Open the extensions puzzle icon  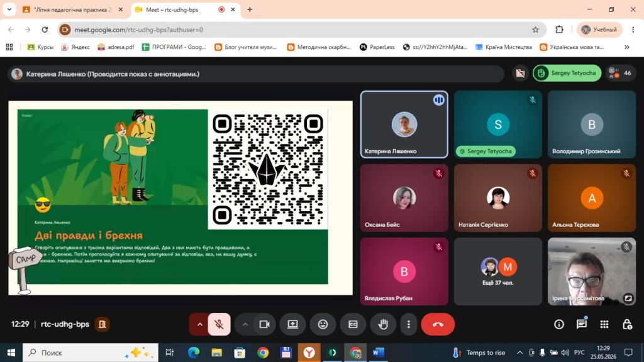[x=559, y=30]
